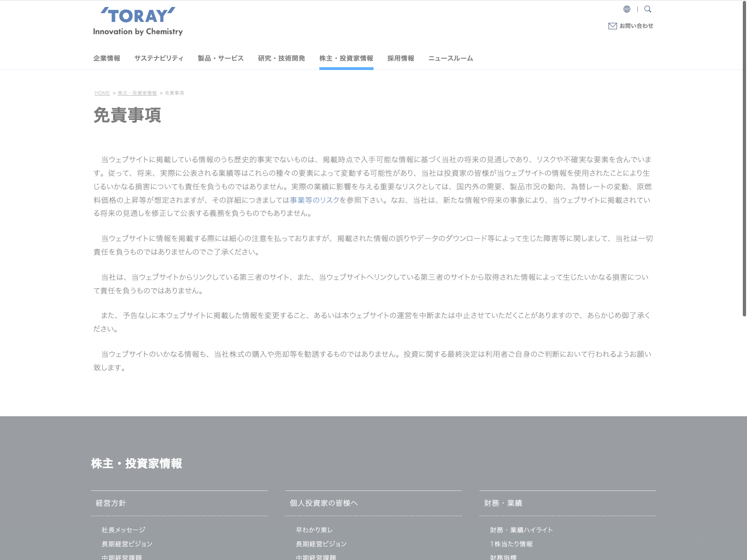747x560 pixels.
Task: Select the 株主・投資家情報 tab
Action: coord(346,58)
